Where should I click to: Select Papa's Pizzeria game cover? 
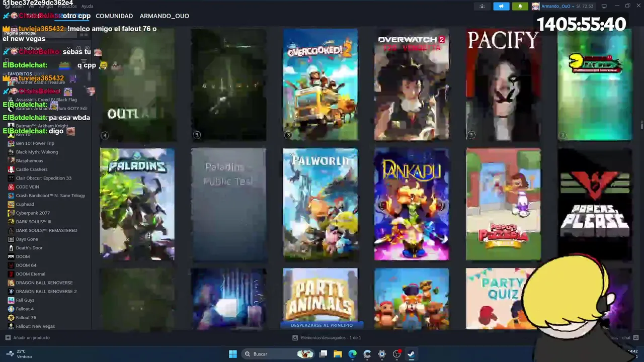pyautogui.click(x=503, y=204)
